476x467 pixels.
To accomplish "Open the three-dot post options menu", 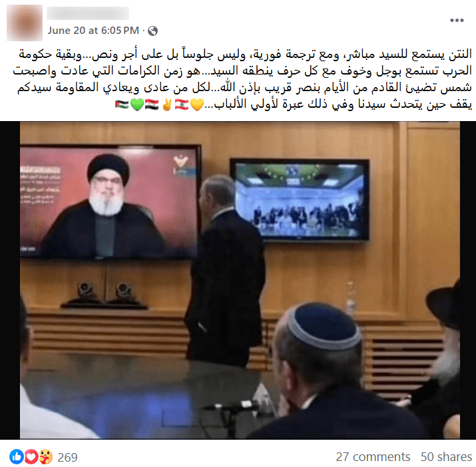I will (457, 21).
